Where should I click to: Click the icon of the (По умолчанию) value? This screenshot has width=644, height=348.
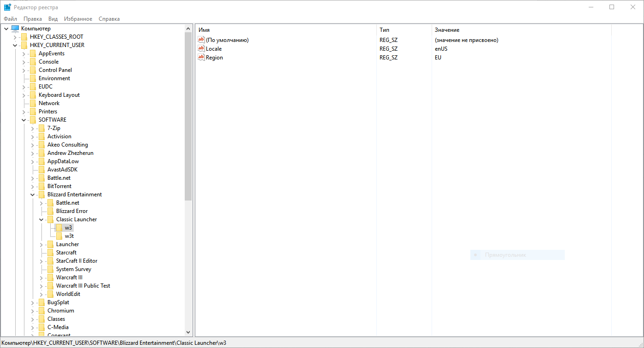tap(201, 40)
